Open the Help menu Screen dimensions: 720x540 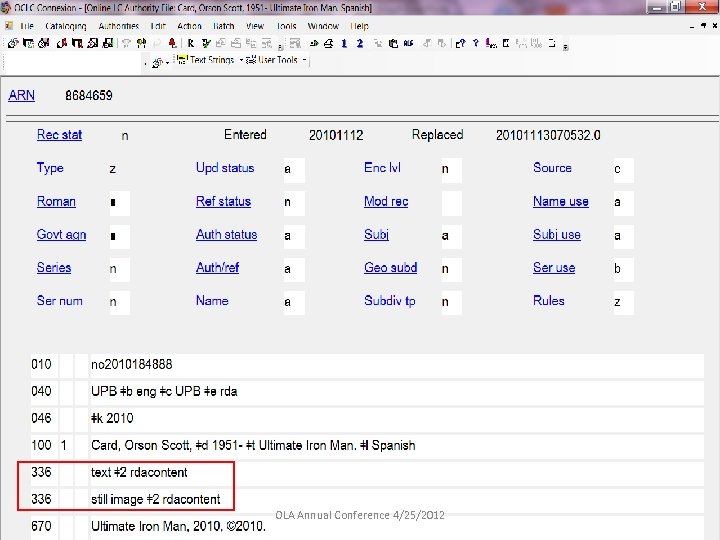coord(360,26)
